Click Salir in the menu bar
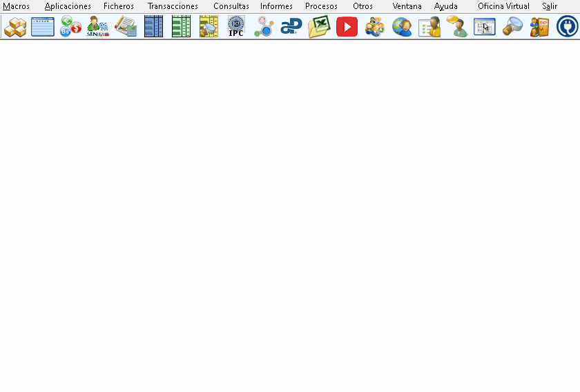Screen dimensions: 580x392 pyautogui.click(x=550, y=6)
